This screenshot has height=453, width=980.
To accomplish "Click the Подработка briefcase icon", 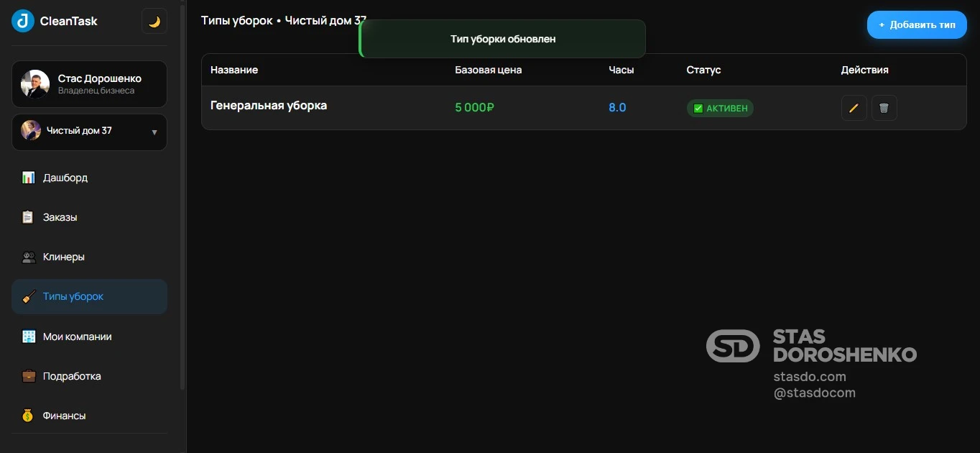I will [x=28, y=376].
